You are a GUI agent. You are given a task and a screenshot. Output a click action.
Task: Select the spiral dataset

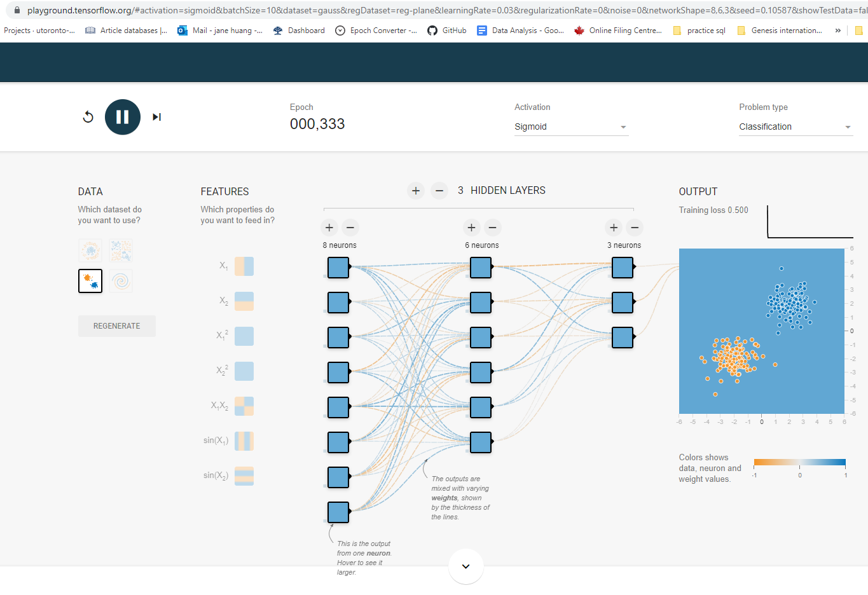pos(121,280)
